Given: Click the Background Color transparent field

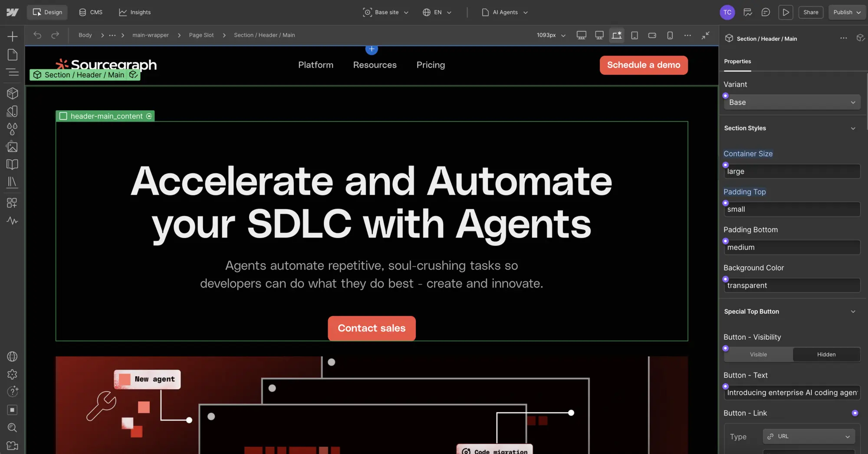Looking at the screenshot, I should click(792, 285).
